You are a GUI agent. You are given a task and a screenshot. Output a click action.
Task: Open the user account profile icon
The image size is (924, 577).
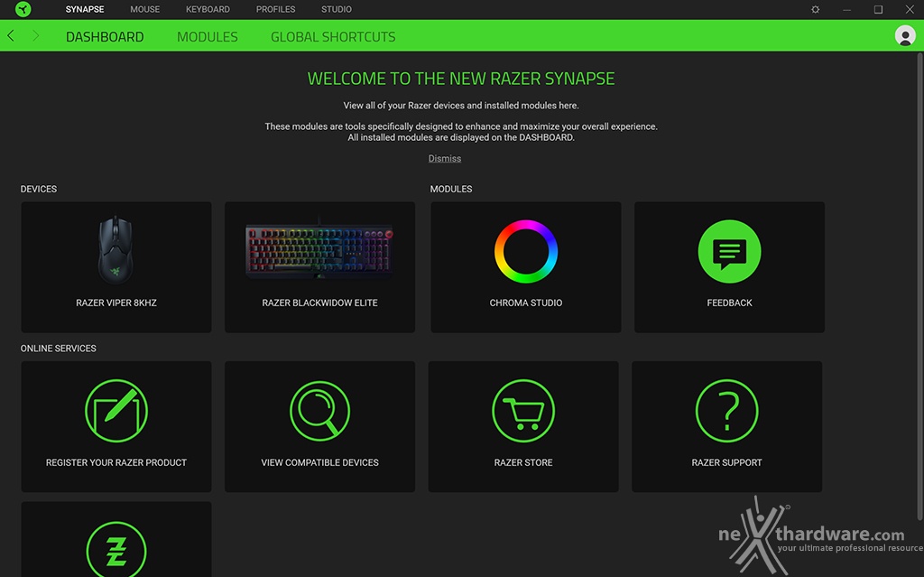[x=905, y=36]
